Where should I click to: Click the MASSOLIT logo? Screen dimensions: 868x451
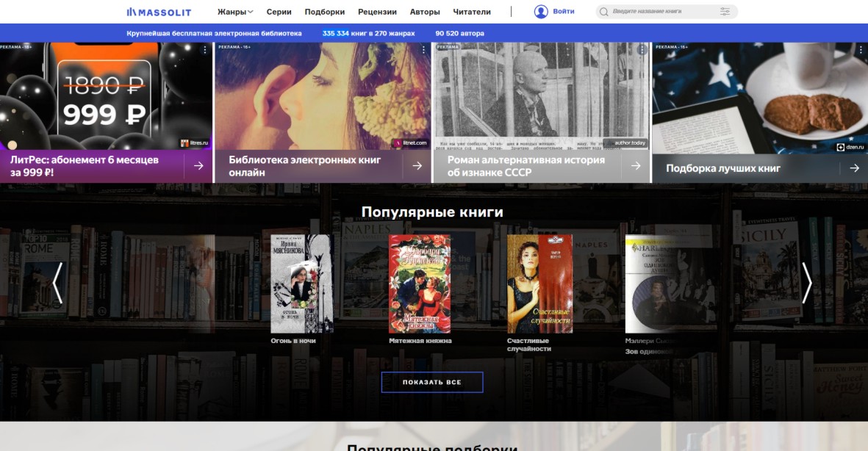pos(159,12)
